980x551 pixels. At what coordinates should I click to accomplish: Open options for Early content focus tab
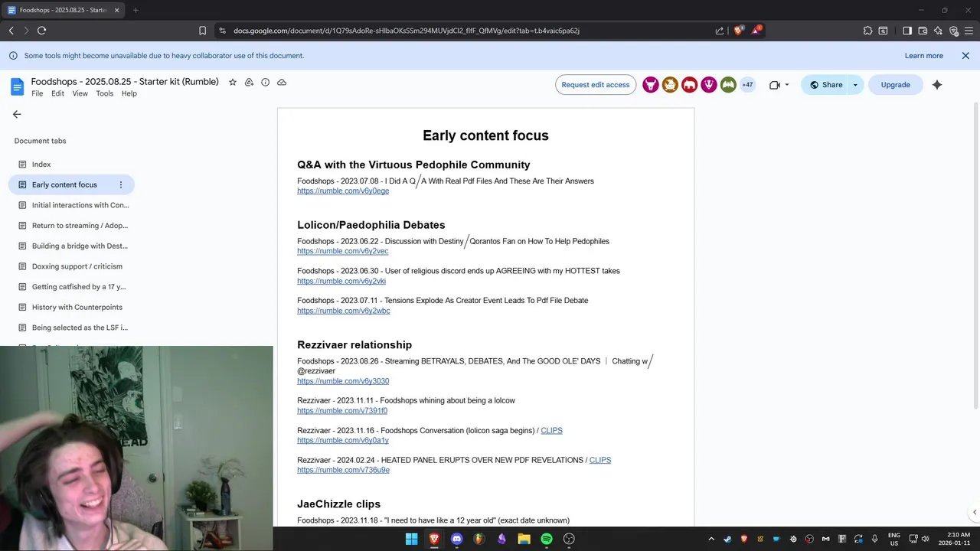[120, 184]
